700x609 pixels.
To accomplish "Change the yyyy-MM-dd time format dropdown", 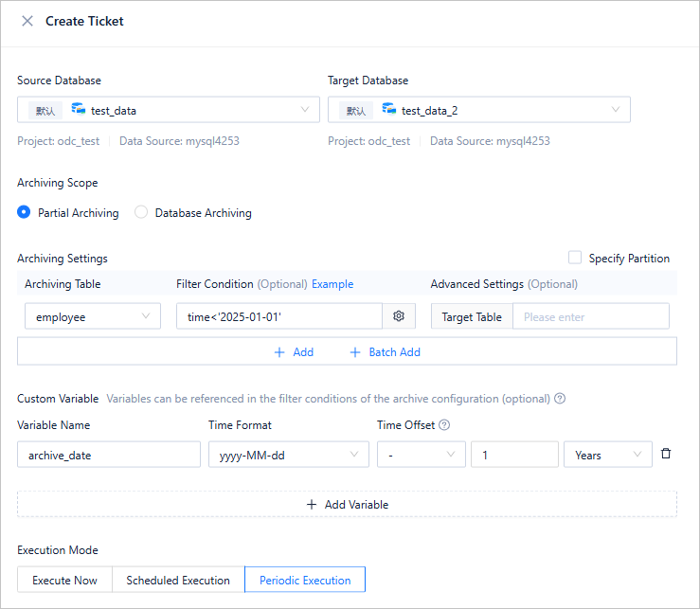I will [289, 455].
